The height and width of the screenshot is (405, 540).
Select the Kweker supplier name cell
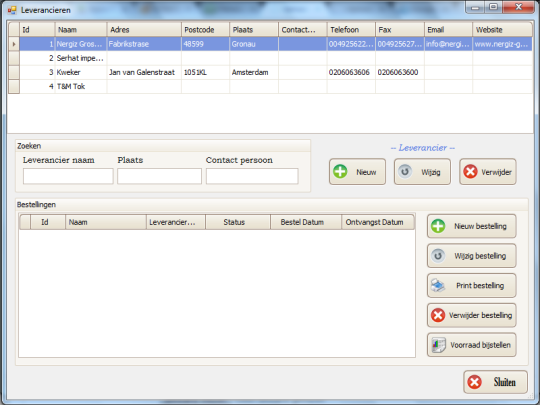(x=81, y=72)
